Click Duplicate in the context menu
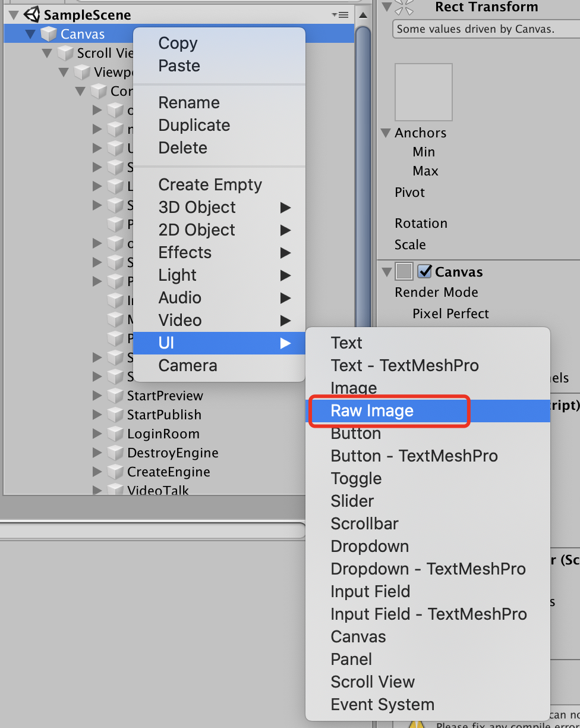This screenshot has width=580, height=728. pos(194,125)
